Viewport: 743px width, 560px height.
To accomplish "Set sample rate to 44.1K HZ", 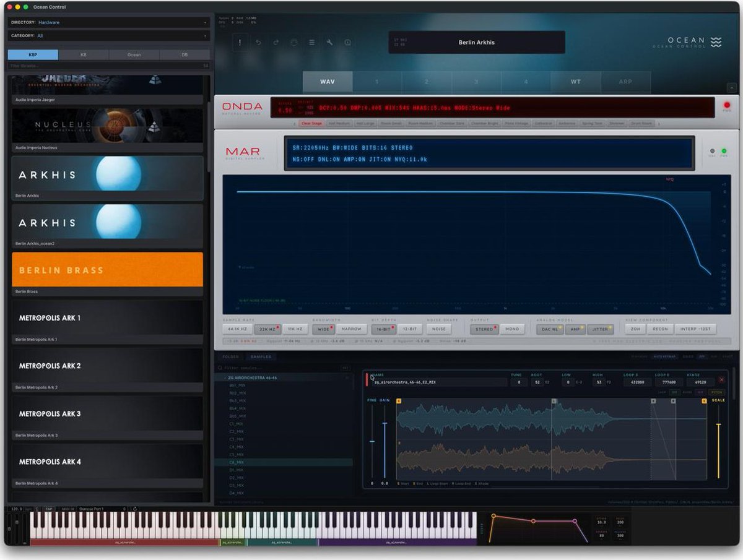I will (x=237, y=329).
